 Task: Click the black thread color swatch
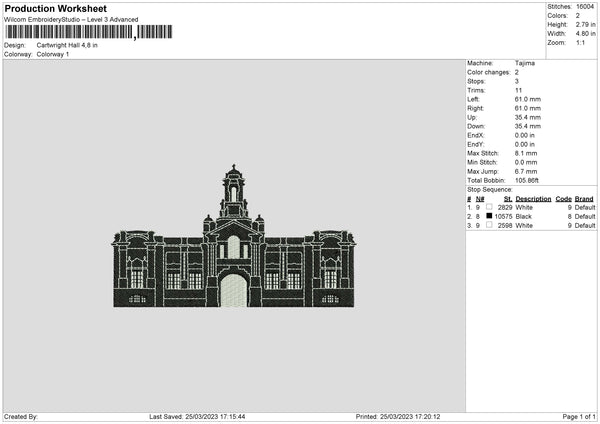tap(490, 216)
